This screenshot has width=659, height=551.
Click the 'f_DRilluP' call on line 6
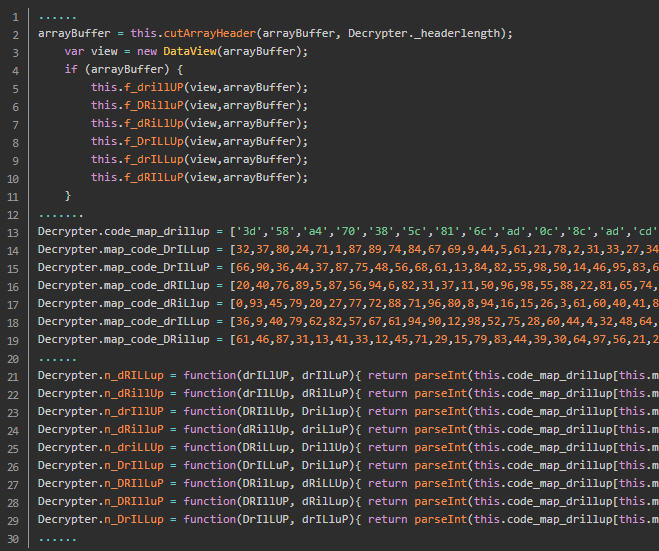[154, 105]
